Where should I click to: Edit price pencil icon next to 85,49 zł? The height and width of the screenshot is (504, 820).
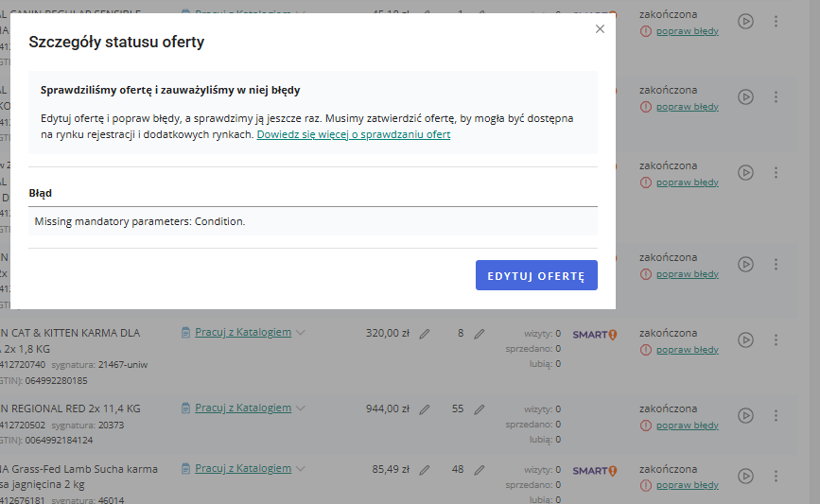(425, 470)
